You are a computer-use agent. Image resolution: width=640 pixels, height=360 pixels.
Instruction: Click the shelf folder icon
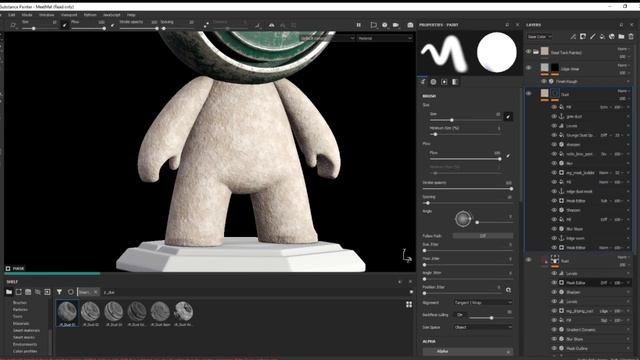(9, 292)
